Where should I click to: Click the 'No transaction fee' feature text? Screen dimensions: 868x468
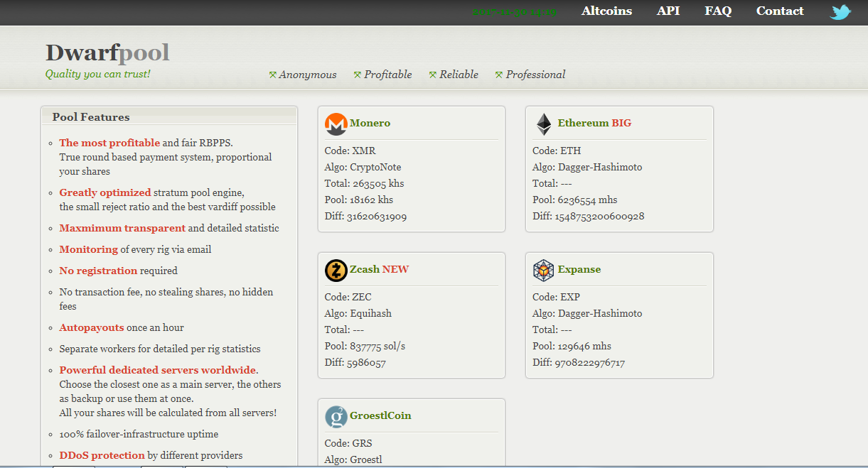[x=166, y=299]
